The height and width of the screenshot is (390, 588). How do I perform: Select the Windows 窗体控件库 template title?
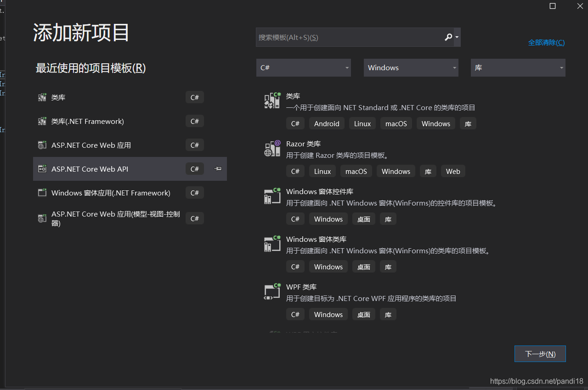pyautogui.click(x=320, y=192)
